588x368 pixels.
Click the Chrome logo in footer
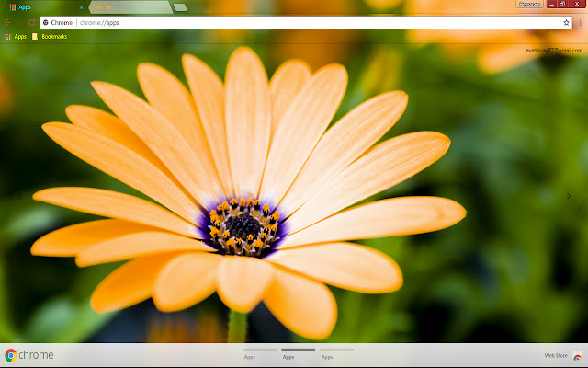pos(29,355)
